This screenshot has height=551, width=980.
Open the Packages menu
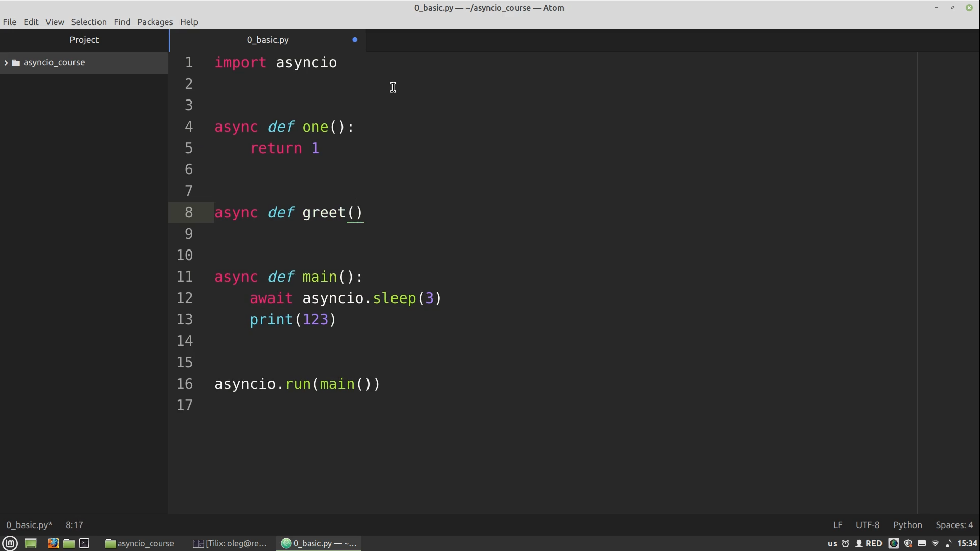click(x=155, y=22)
